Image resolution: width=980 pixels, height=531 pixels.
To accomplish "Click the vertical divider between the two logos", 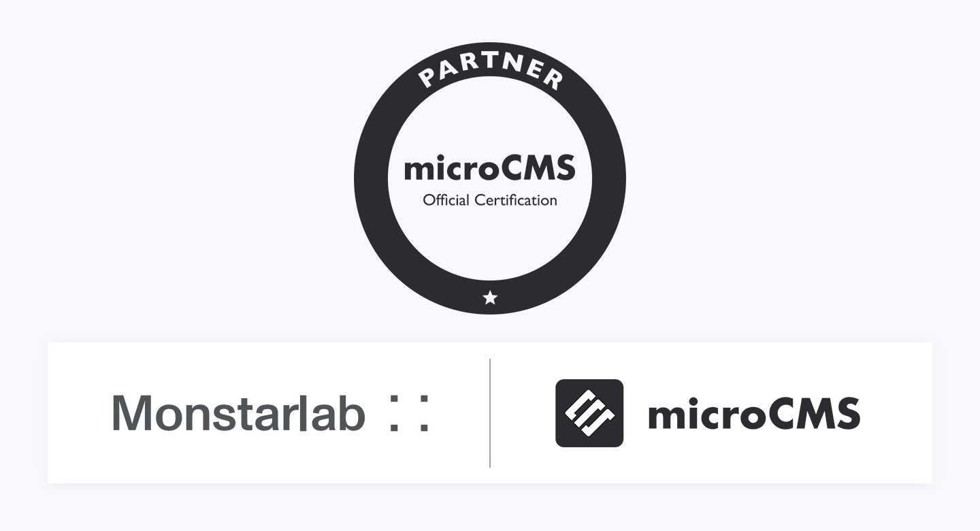I will (490, 413).
